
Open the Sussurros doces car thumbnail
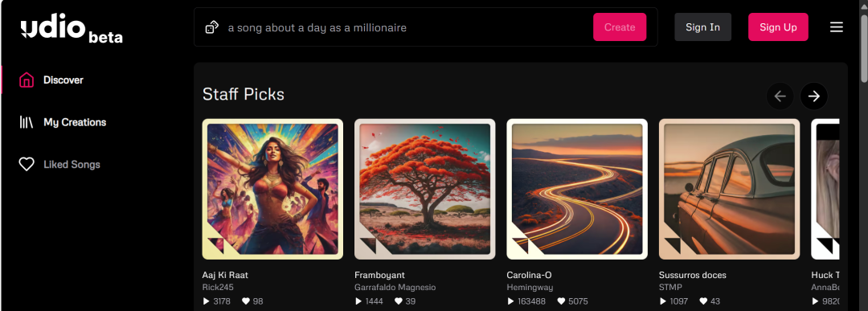729,189
